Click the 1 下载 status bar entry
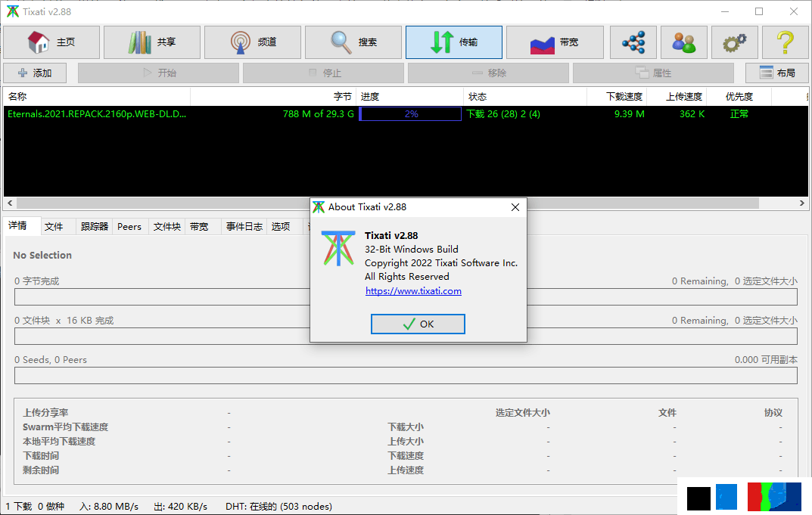 (x=19, y=506)
